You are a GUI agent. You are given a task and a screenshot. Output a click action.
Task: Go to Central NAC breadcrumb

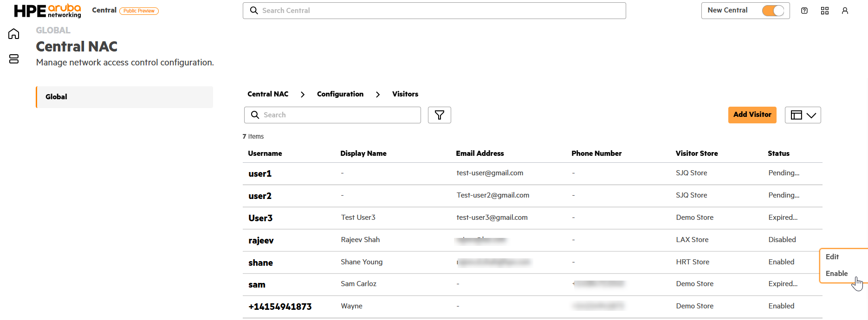coord(268,94)
